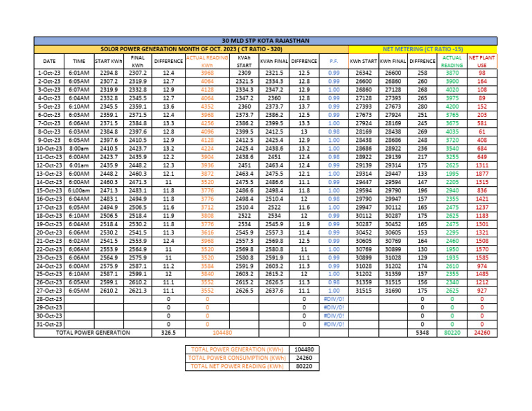Click the start KWh value '2294.8'
This screenshot has width=532, height=411.
(x=109, y=73)
